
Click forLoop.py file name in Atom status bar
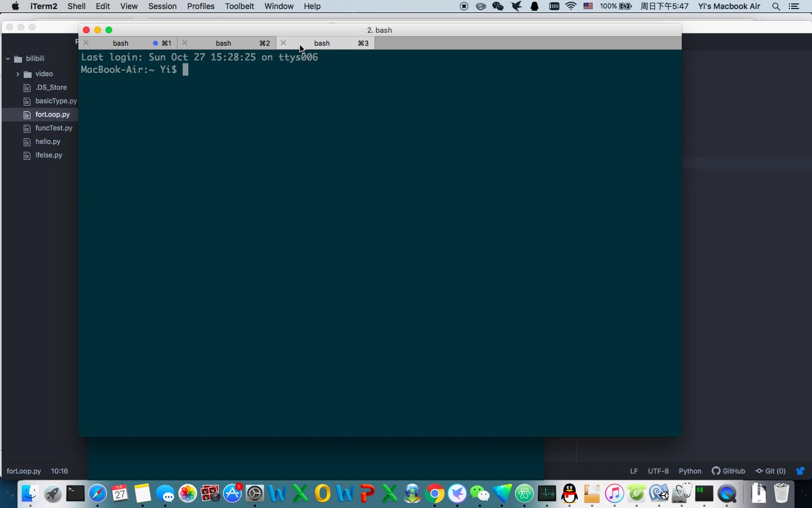pyautogui.click(x=24, y=471)
